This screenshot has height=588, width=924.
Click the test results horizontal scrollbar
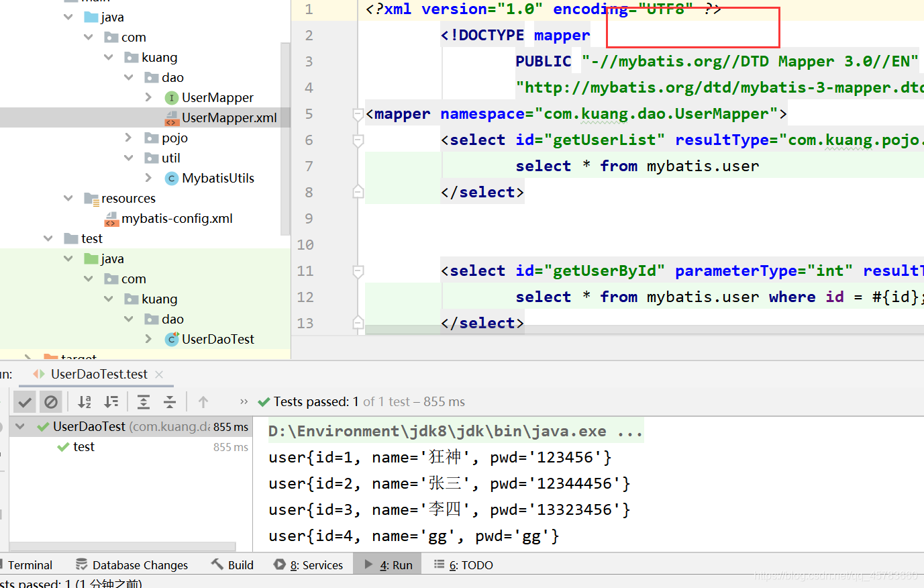click(x=123, y=547)
